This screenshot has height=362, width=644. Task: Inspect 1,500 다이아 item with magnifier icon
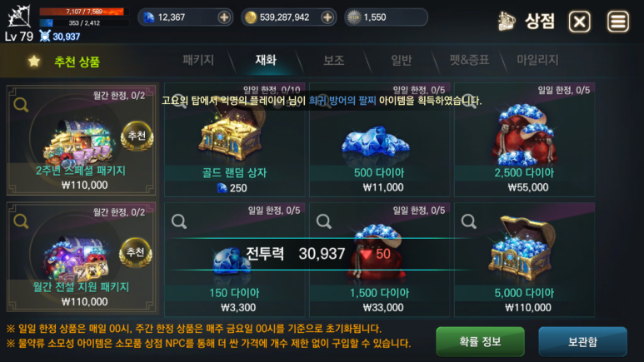pyautogui.click(x=323, y=221)
